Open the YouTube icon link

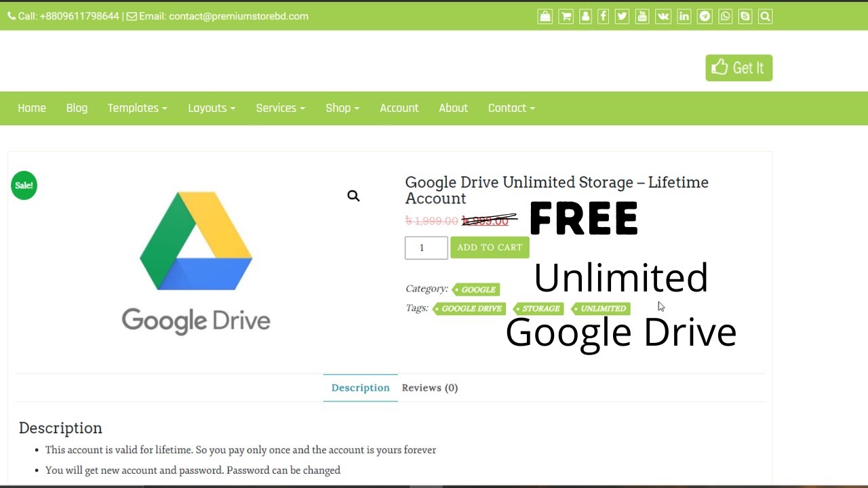point(642,16)
